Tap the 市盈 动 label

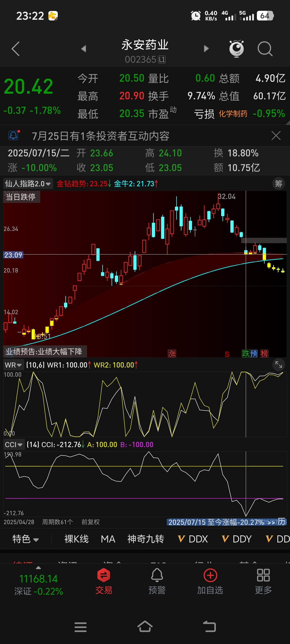pyautogui.click(x=162, y=113)
